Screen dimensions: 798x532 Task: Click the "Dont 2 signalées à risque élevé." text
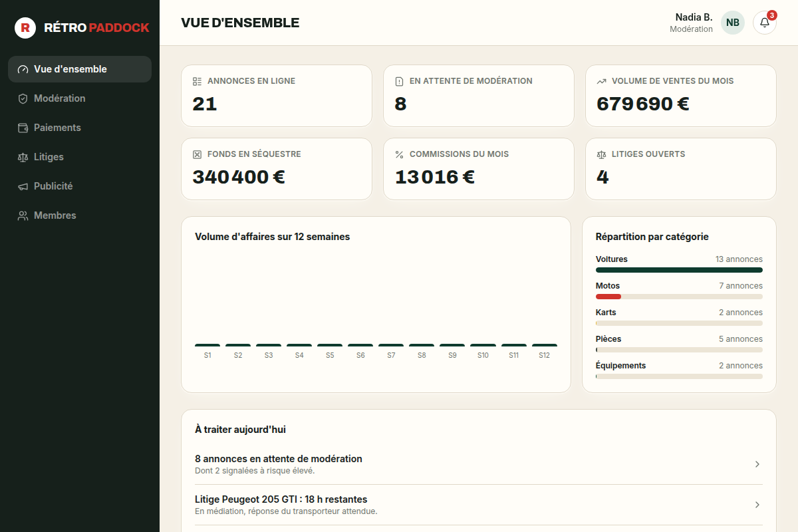point(255,471)
